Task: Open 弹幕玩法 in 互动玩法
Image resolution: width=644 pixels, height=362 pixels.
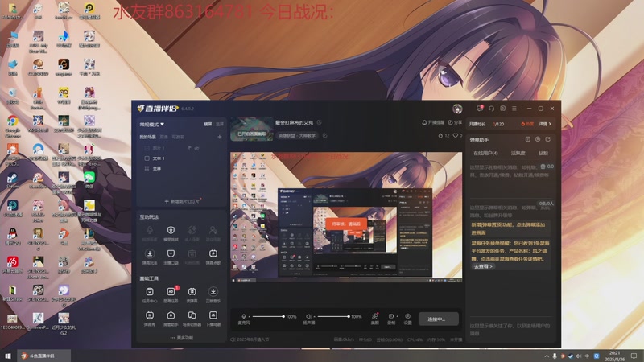Action: coord(150,257)
